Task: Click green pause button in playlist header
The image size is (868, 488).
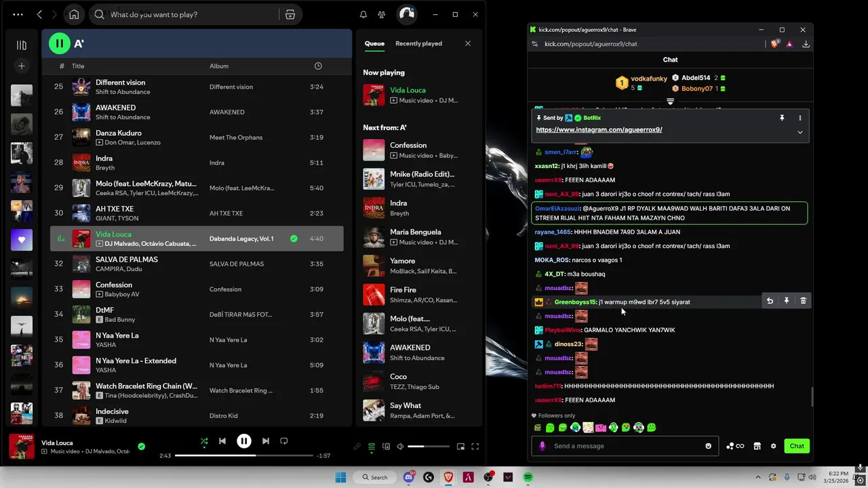Action: (x=60, y=43)
